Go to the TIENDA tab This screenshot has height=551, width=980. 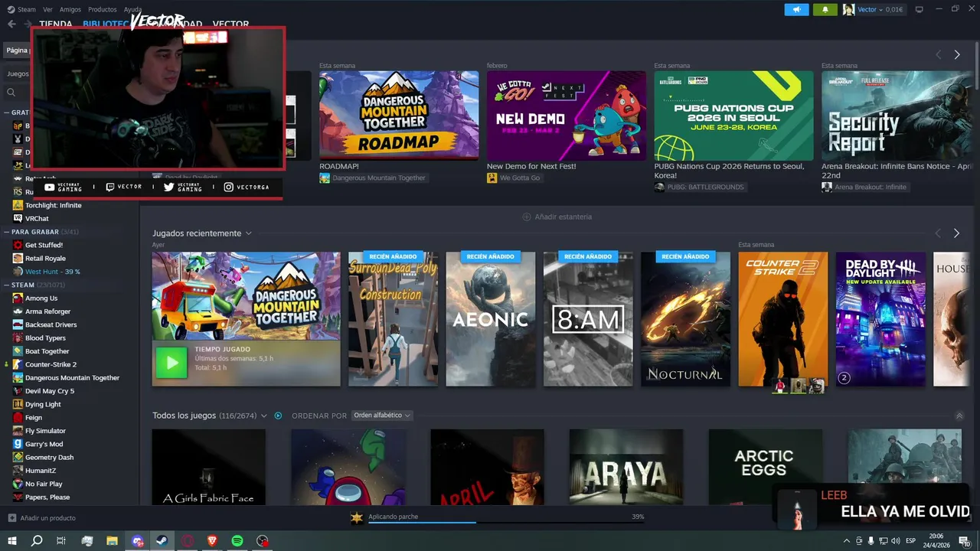(56, 24)
